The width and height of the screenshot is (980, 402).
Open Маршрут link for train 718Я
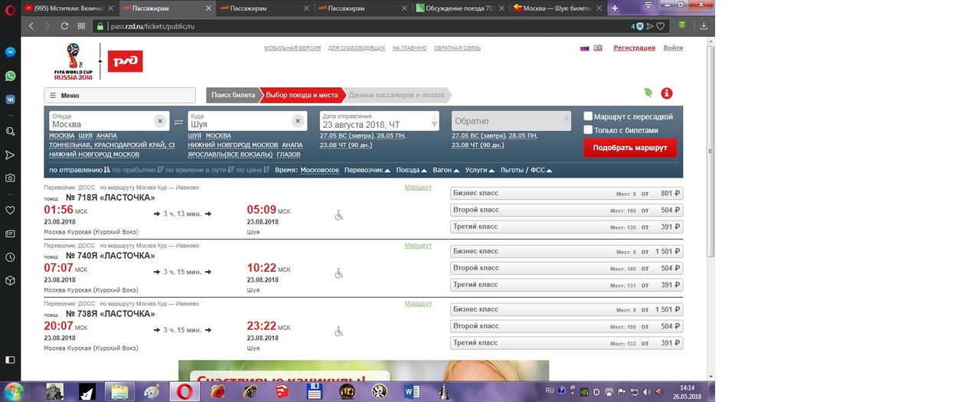click(x=418, y=188)
